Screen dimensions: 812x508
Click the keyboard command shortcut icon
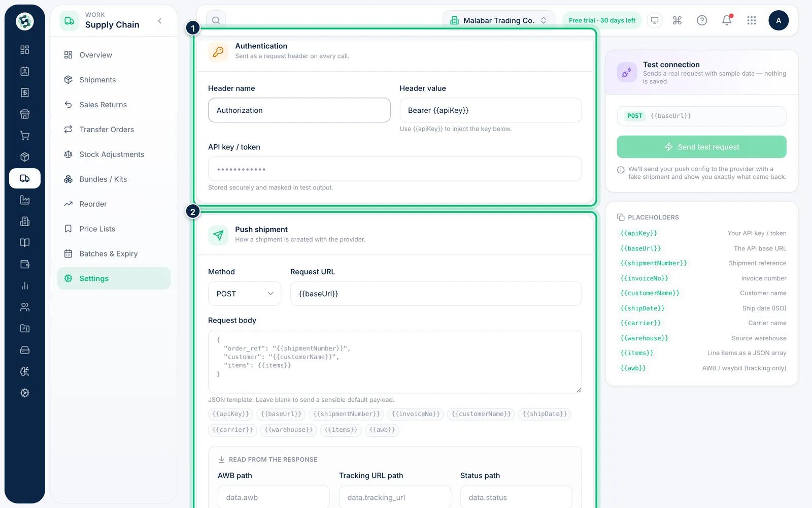coord(677,20)
